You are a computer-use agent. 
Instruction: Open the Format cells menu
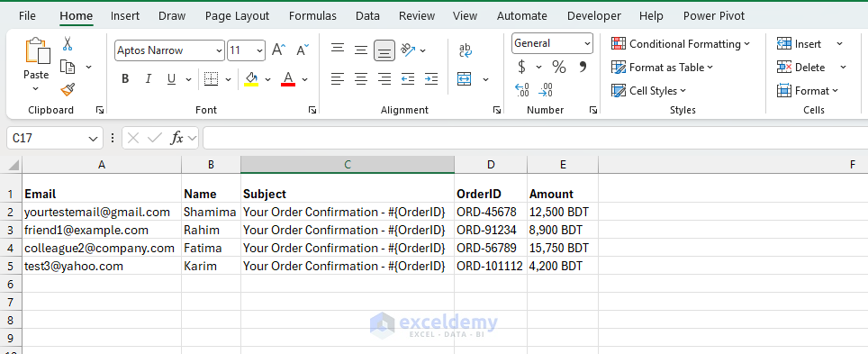[x=808, y=90]
